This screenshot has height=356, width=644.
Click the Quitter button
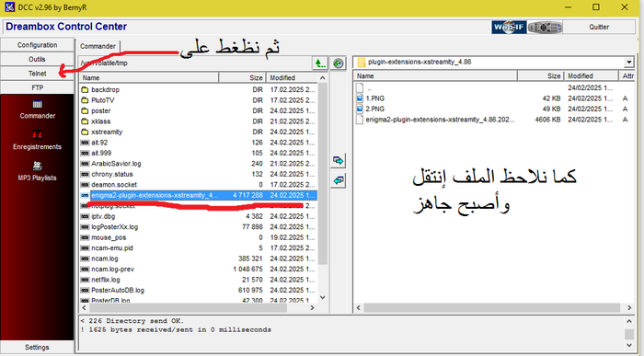[599, 27]
